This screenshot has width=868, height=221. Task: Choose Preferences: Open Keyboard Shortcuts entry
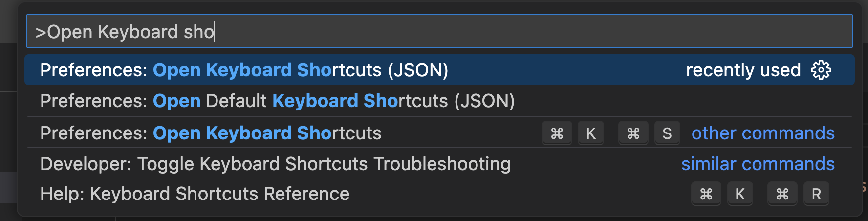pos(439,133)
